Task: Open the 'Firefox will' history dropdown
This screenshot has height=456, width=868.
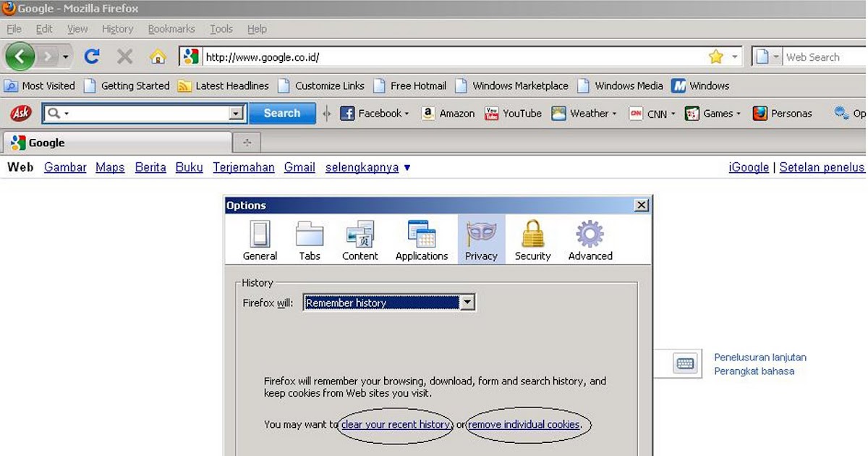Action: tap(468, 303)
